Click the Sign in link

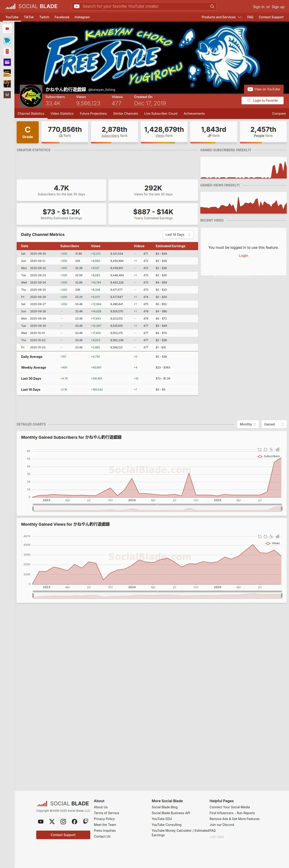[x=259, y=7]
